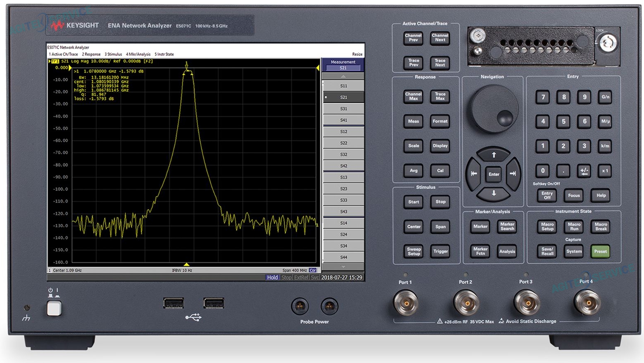Image resolution: width=644 pixels, height=363 pixels.
Task: Tap the Stop stimulus key
Action: click(440, 202)
